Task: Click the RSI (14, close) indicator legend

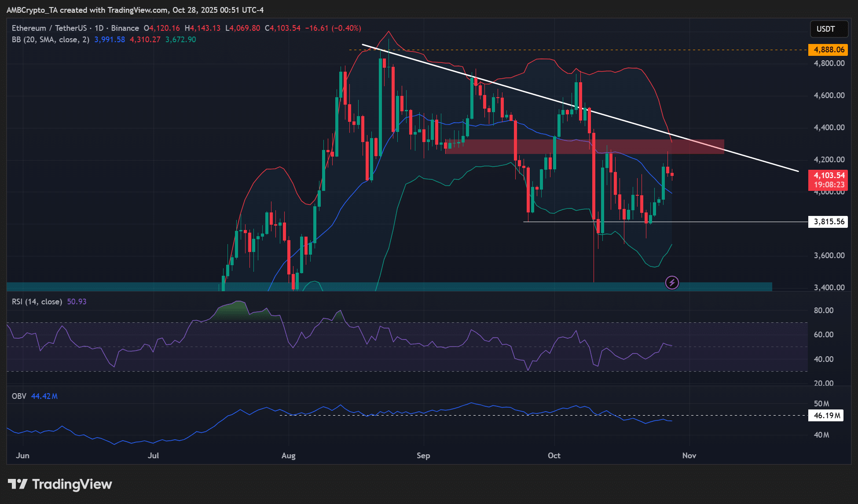Action: (37, 302)
